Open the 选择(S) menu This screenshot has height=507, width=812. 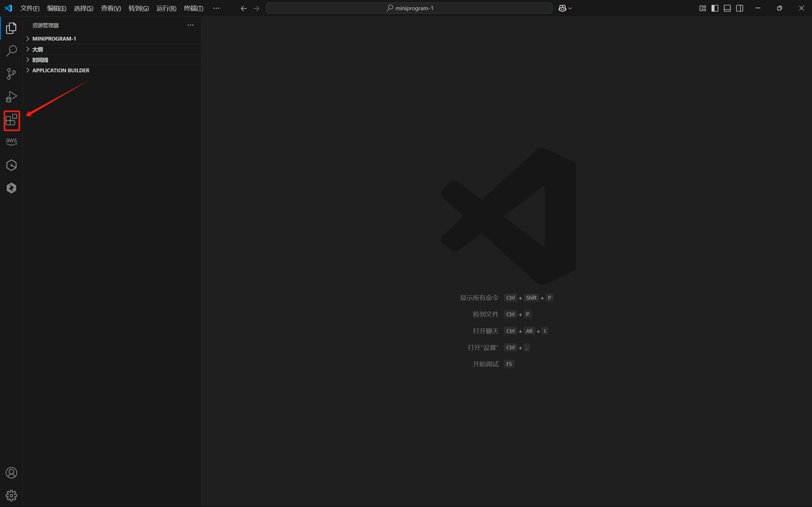[x=83, y=8]
